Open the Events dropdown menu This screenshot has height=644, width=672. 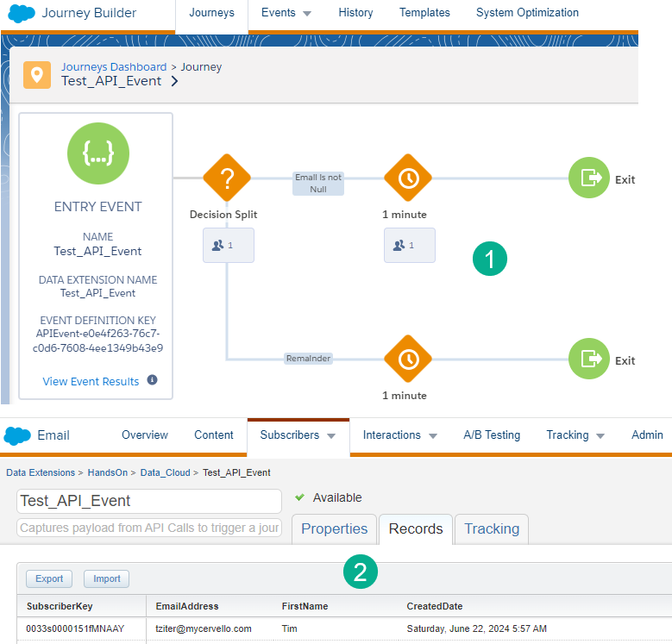tap(286, 13)
